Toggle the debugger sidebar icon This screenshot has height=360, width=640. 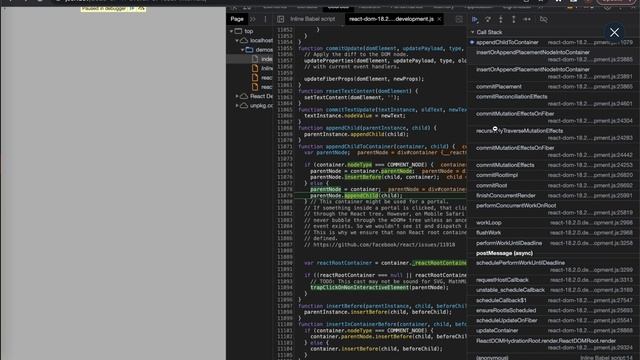click(459, 19)
